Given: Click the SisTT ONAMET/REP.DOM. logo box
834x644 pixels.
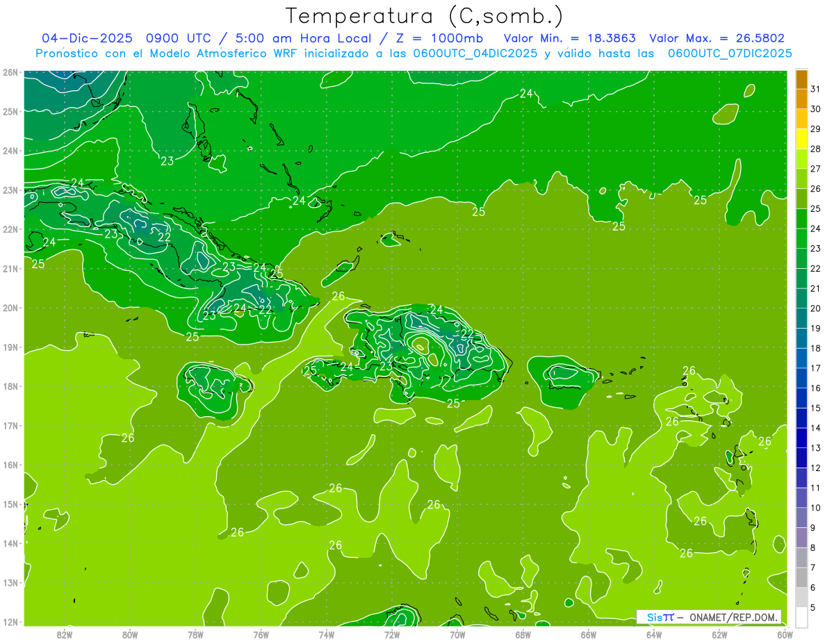Looking at the screenshot, I should point(709,617).
